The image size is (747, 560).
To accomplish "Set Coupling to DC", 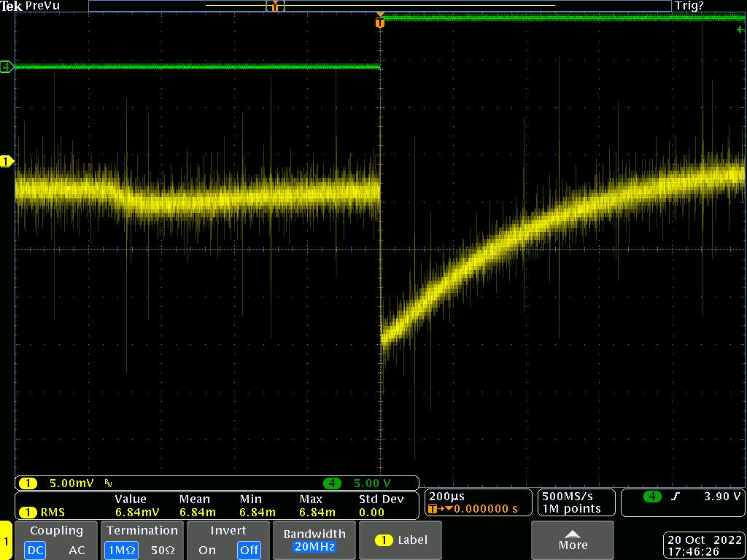I will [x=34, y=550].
